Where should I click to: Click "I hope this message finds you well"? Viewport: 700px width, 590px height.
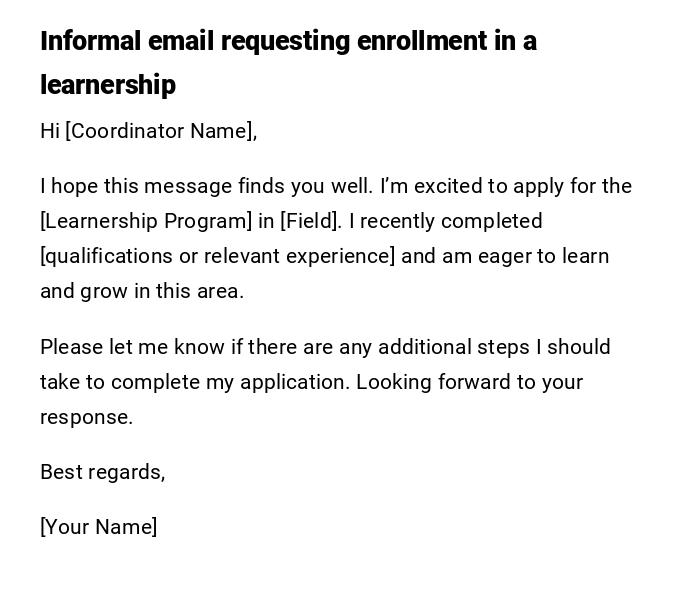pos(206,186)
